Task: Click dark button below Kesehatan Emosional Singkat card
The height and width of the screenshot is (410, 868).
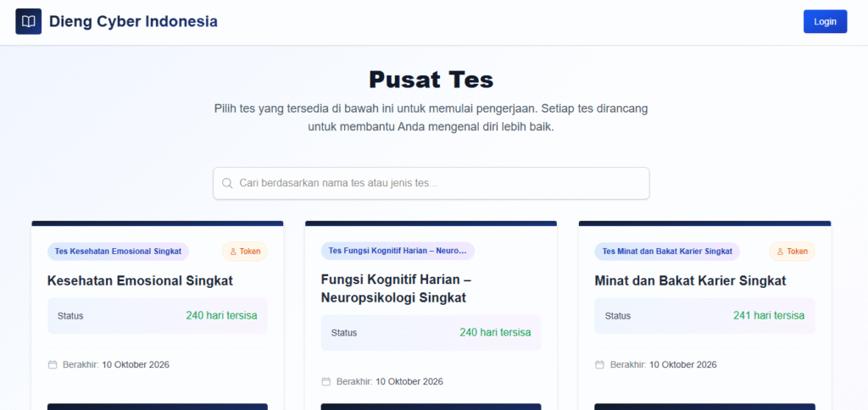Action: (x=157, y=407)
